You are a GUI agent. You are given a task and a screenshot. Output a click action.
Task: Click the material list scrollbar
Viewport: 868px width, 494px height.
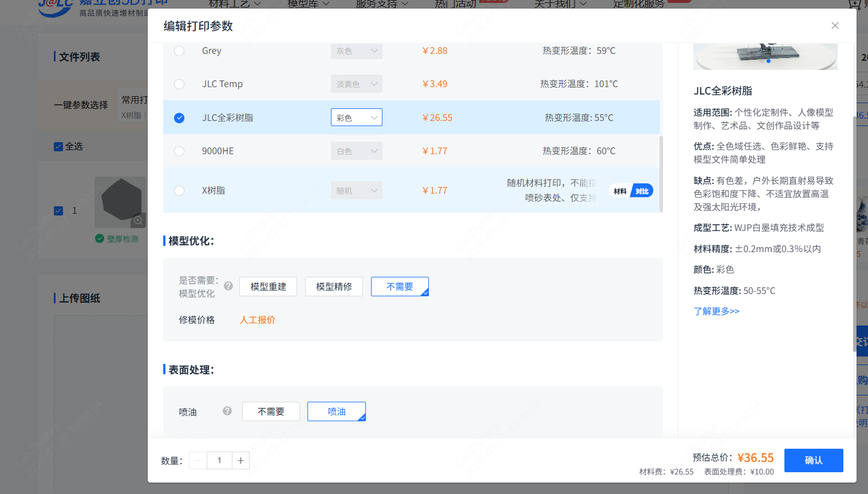point(661,173)
